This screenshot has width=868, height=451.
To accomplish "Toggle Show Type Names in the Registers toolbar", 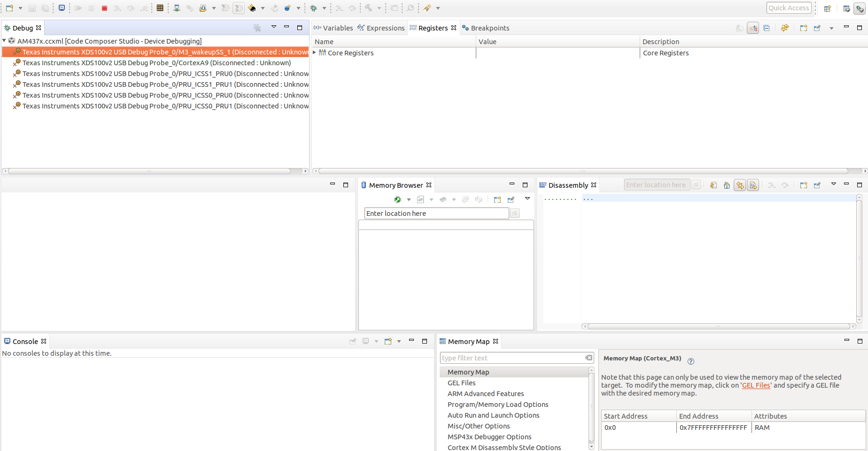I will click(x=740, y=28).
